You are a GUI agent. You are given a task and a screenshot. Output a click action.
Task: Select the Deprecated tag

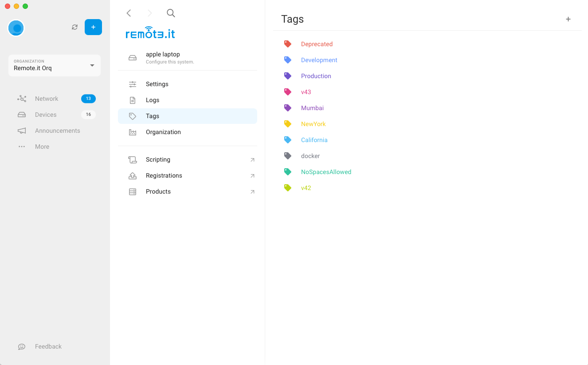317,44
